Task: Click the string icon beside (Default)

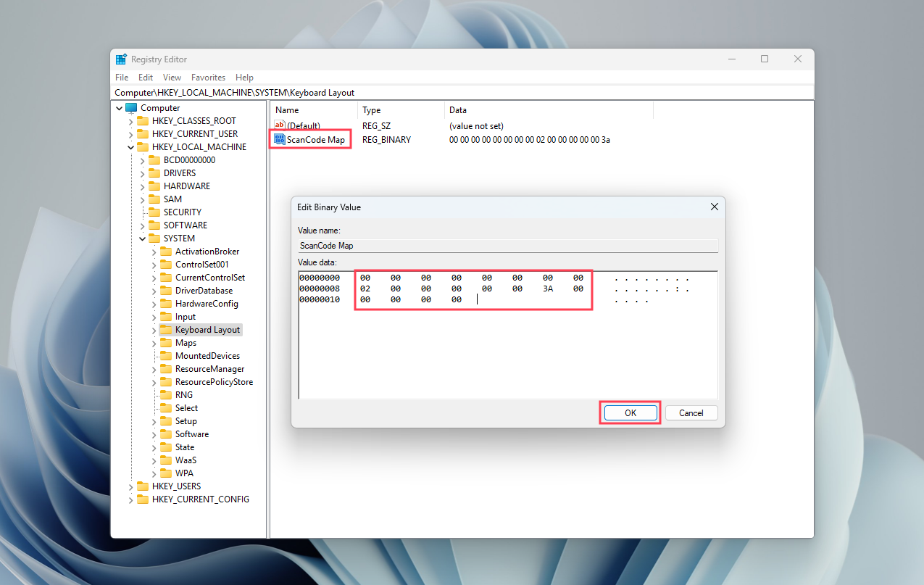Action: click(x=280, y=126)
